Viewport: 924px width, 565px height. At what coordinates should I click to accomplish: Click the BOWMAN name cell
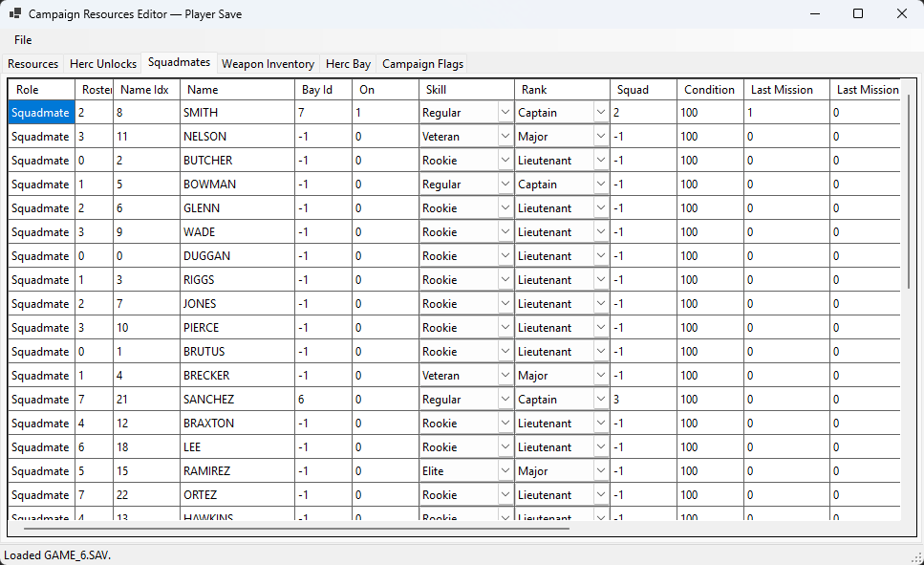coord(237,184)
